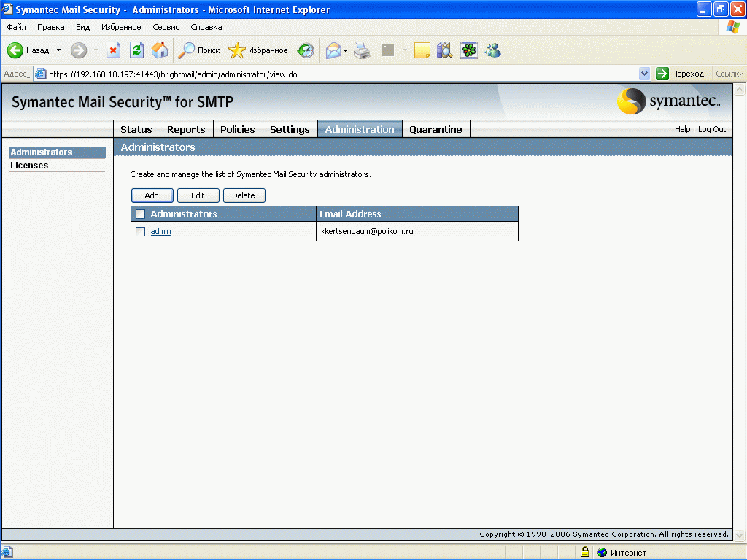Click the Log Out link

click(x=712, y=129)
